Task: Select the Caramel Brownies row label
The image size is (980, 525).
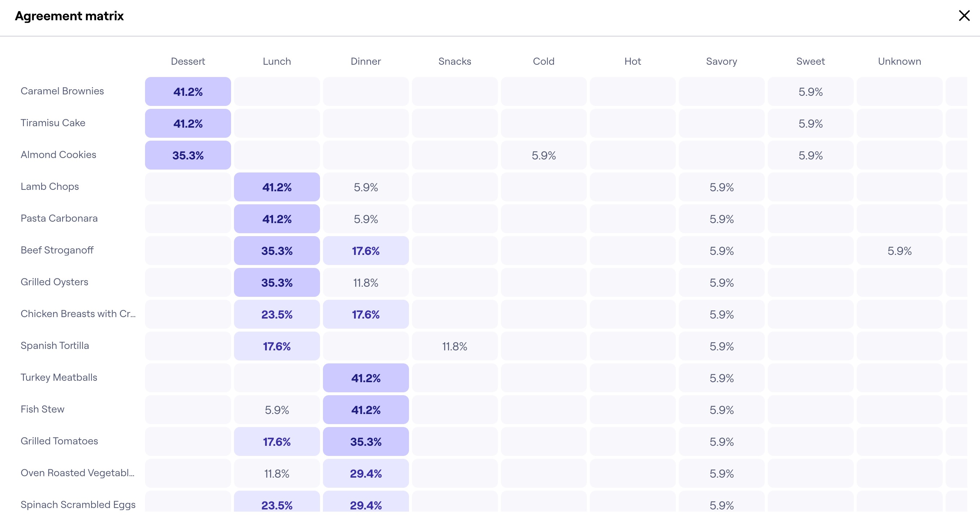Action: pyautogui.click(x=62, y=91)
